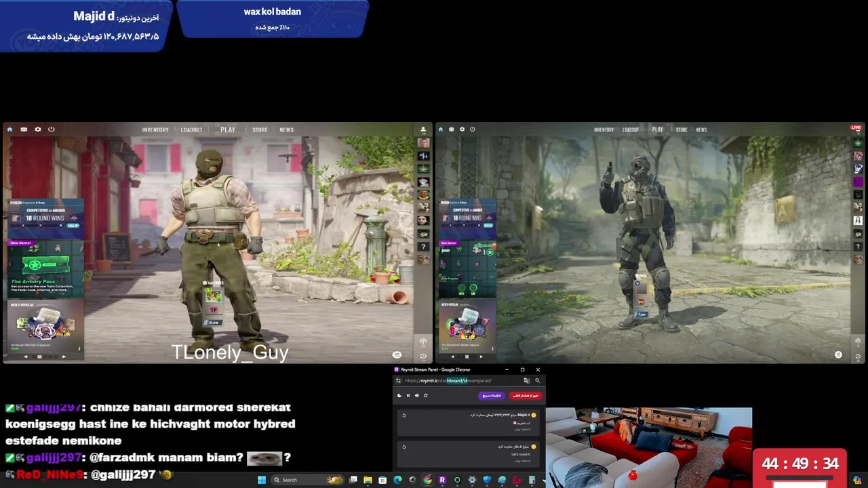The width and height of the screenshot is (868, 488).
Task: Show previous store item in left CS2 carousel
Action: coord(26,357)
